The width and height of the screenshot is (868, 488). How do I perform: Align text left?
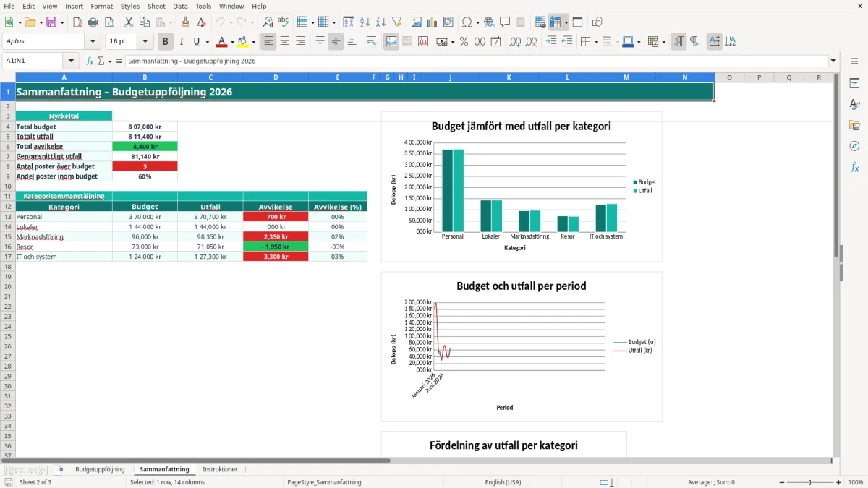(x=269, y=42)
